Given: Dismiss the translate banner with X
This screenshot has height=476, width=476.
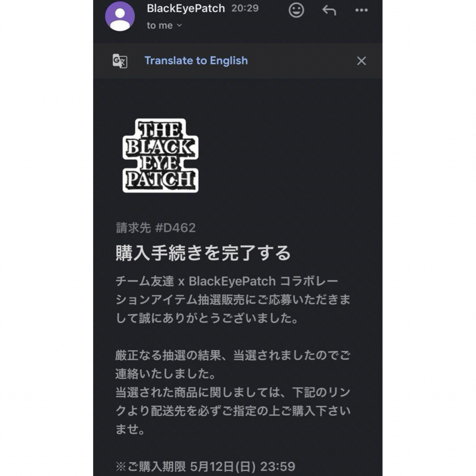Looking at the screenshot, I should [x=361, y=61].
